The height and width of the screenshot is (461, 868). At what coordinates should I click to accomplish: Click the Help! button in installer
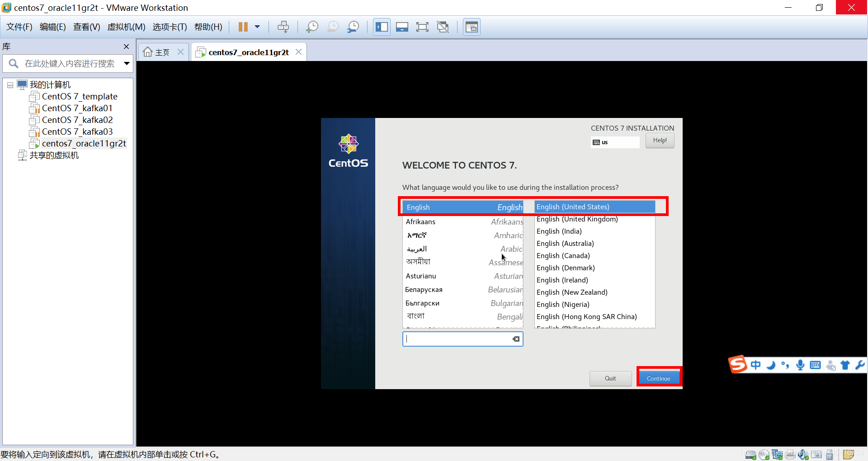pos(660,141)
